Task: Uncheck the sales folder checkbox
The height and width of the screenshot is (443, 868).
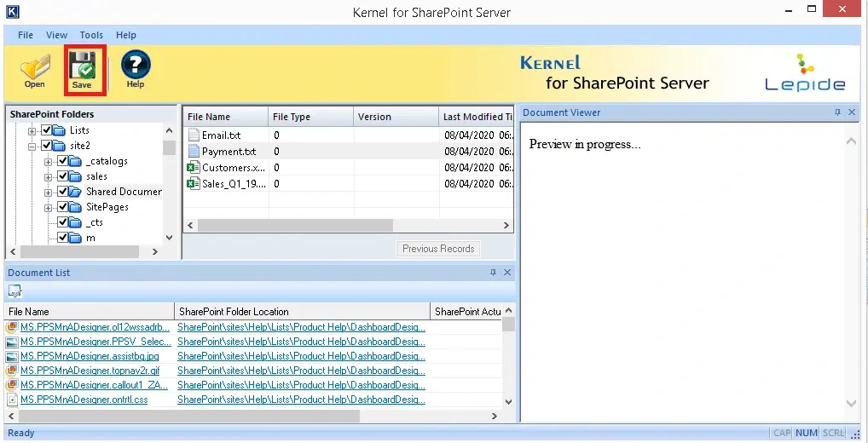Action: 62,176
